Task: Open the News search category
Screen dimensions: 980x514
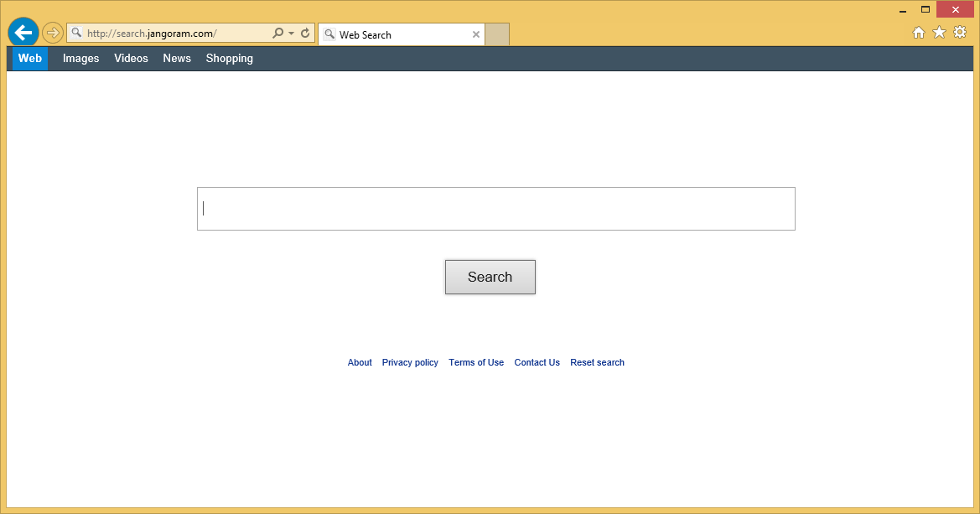Action: pos(177,58)
